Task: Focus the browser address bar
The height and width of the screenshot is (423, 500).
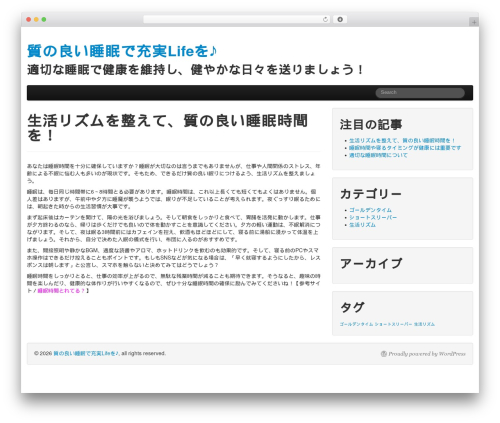Action: tap(237, 19)
